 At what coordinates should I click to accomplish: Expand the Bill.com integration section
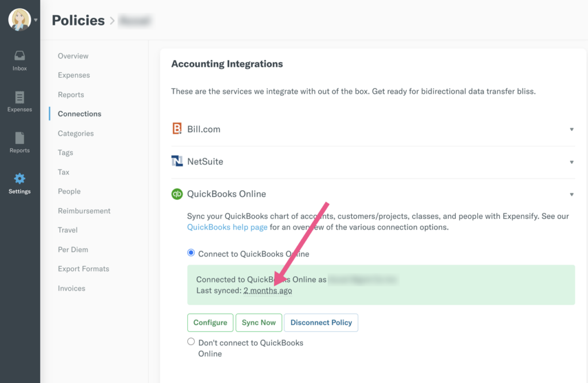pyautogui.click(x=571, y=129)
